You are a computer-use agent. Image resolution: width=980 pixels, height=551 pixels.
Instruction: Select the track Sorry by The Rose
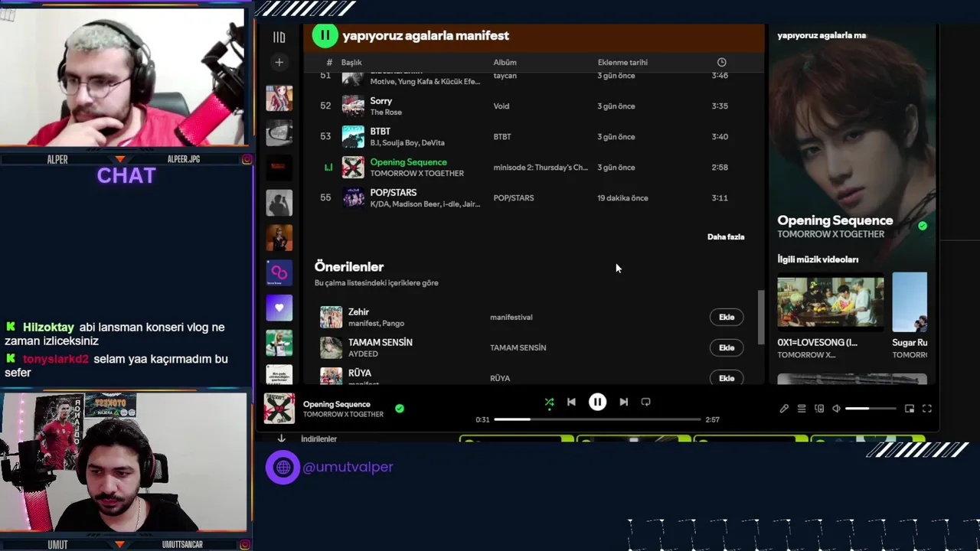[534, 106]
